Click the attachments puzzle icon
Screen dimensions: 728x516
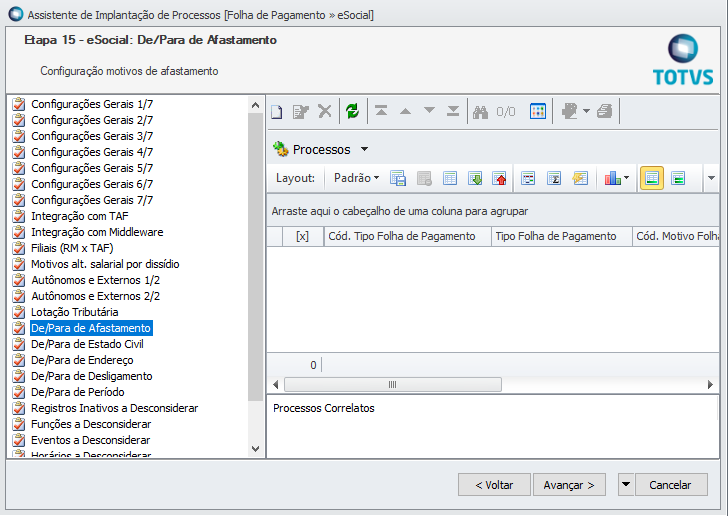coord(569,111)
